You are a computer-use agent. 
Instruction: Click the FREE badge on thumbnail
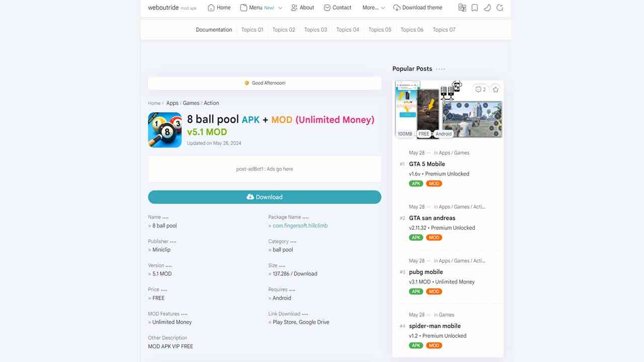coord(424,134)
